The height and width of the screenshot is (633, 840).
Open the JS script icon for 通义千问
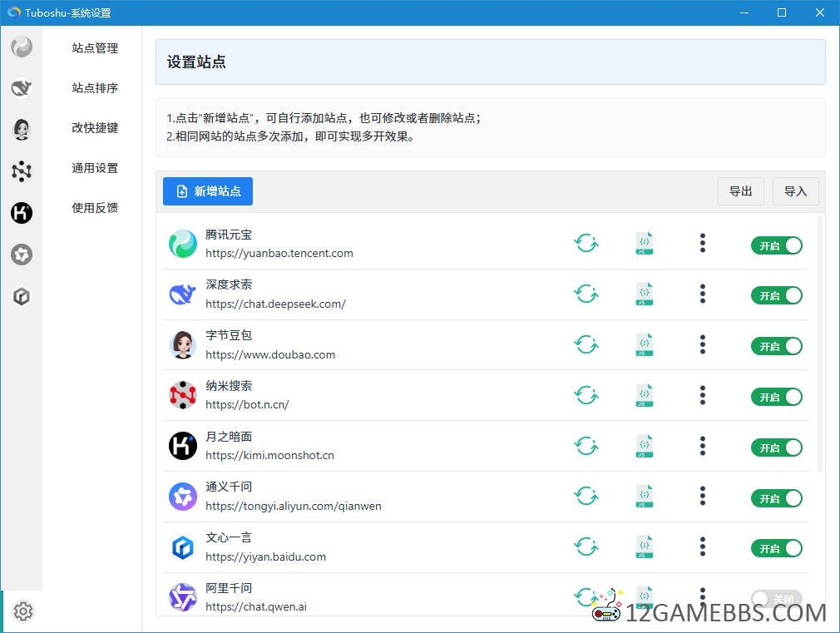pos(644,497)
